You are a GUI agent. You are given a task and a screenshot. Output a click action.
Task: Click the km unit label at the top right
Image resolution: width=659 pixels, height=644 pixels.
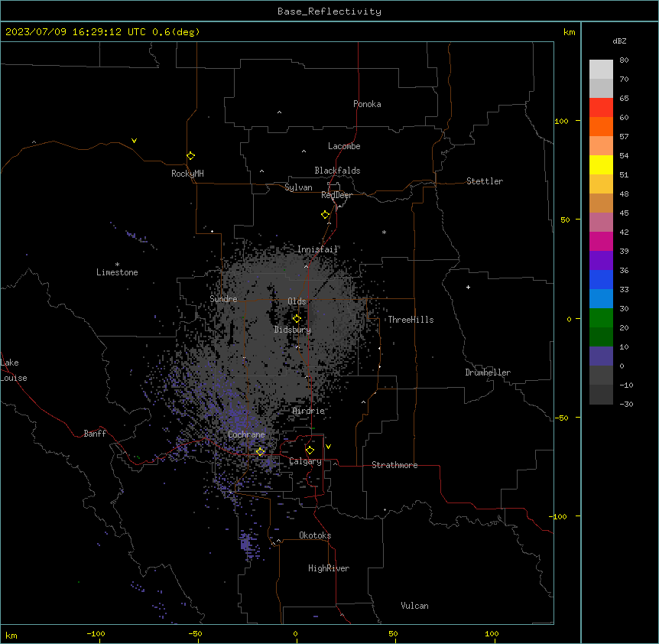click(x=570, y=32)
